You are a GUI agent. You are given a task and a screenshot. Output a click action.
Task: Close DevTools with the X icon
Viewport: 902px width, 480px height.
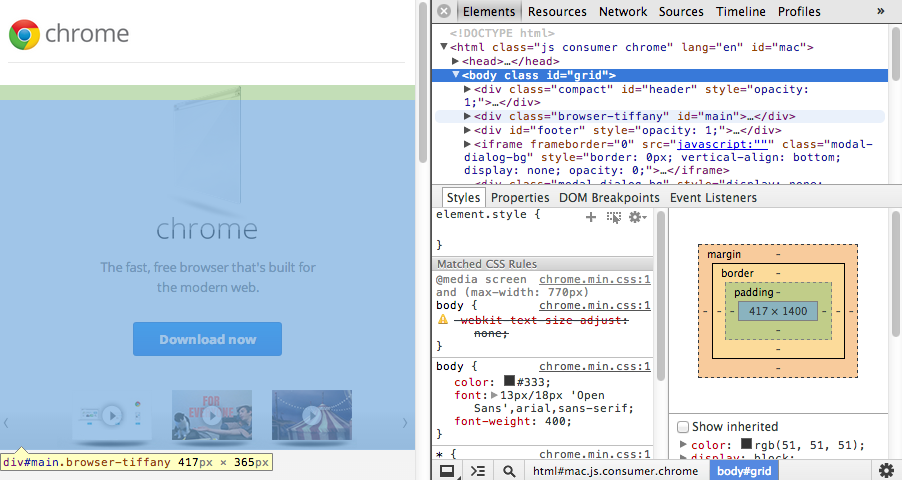443,12
